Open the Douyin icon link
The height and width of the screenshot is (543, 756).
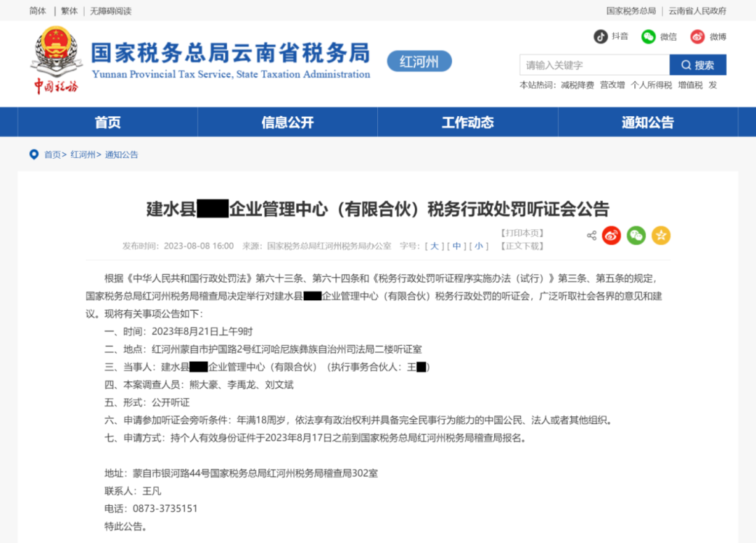601,36
